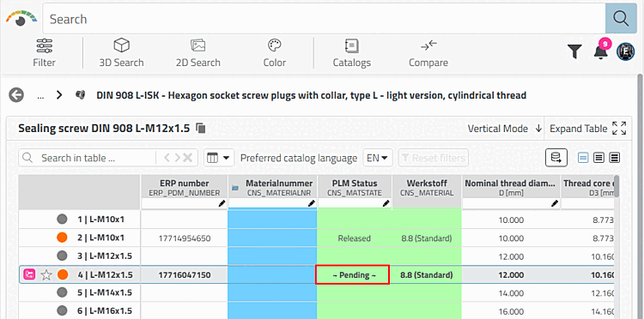
Task: Start a 3D Search
Action: [x=121, y=53]
